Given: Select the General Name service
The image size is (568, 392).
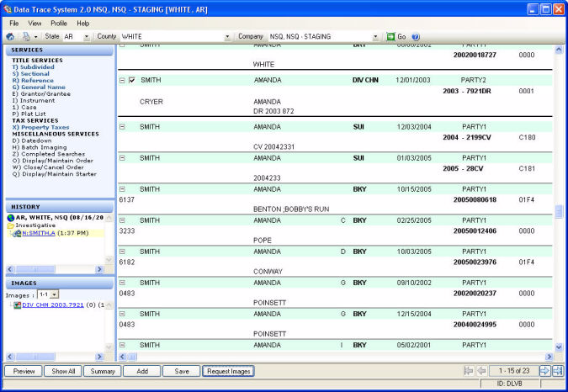Looking at the screenshot, I should pyautogui.click(x=39, y=87).
